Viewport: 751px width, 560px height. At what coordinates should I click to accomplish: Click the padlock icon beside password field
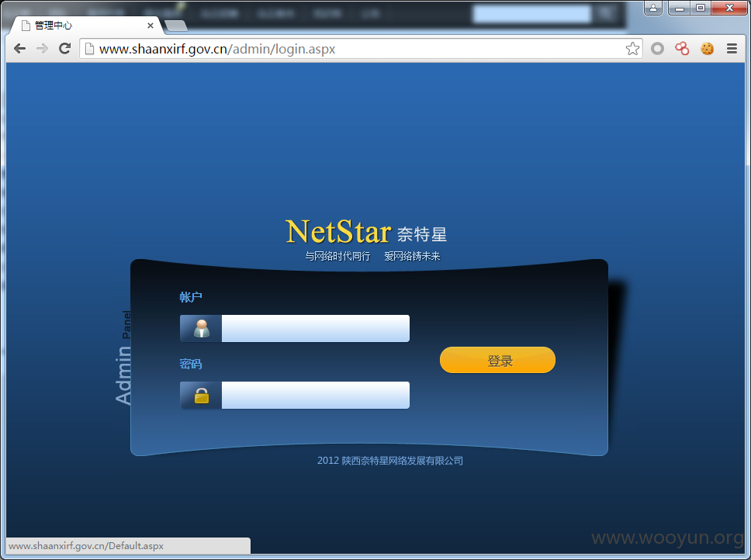coord(201,396)
